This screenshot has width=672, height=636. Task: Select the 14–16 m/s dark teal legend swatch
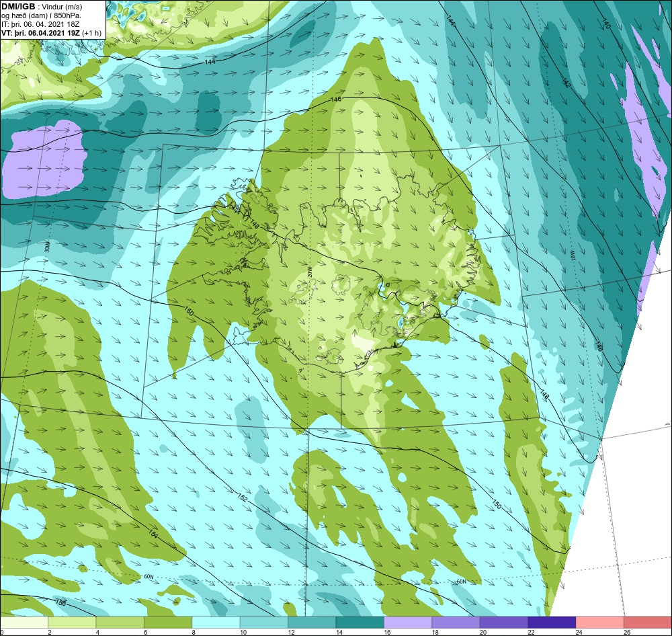[x=360, y=623]
